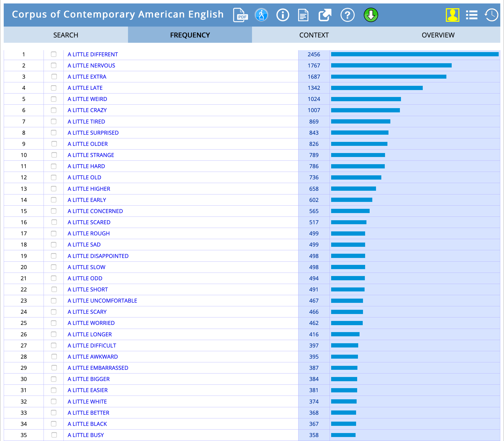Open the A LITTLE SAD link
The image size is (504, 441).
[84, 245]
